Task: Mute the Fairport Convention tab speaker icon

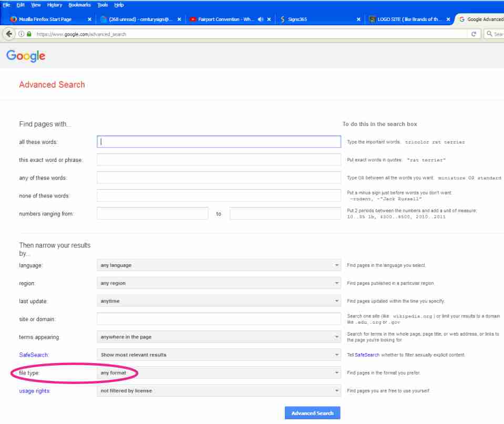Action: point(260,19)
